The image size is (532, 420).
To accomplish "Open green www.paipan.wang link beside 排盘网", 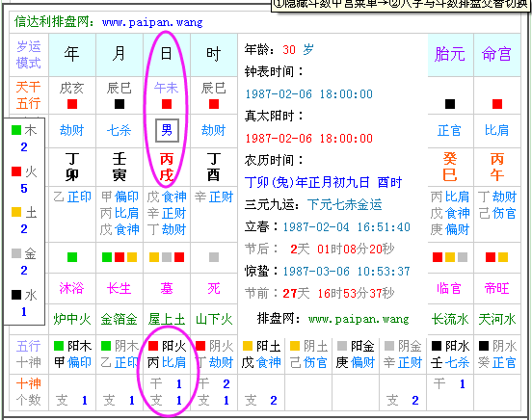I will 359,319.
